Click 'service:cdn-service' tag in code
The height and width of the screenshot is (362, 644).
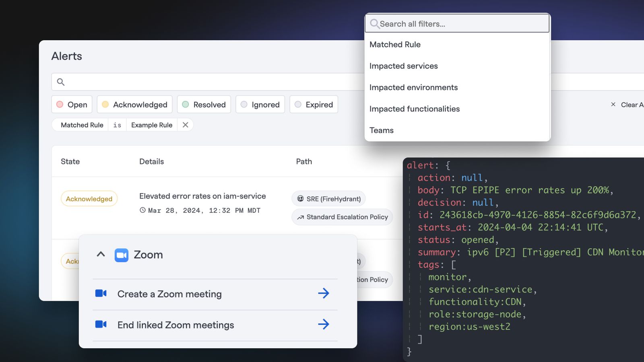click(x=483, y=289)
